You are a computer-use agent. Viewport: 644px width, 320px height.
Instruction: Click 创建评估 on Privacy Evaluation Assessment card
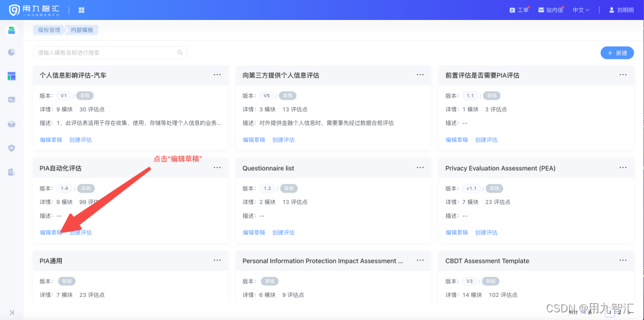486,232
